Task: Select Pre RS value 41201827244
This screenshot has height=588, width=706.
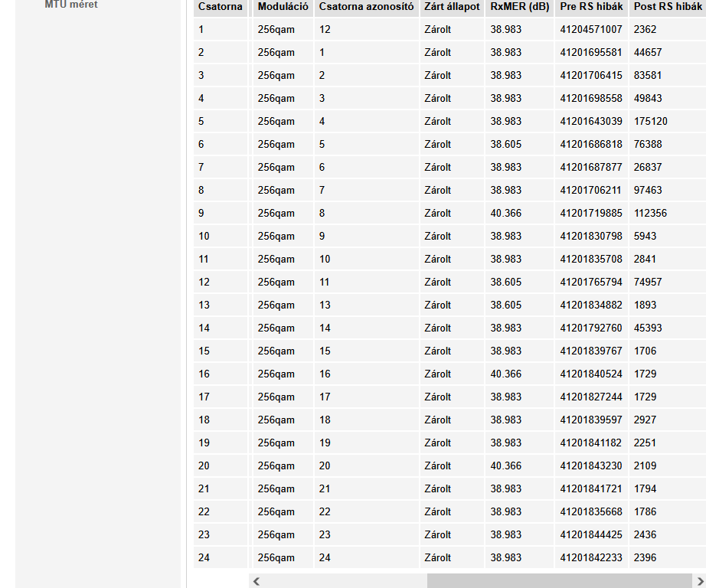Action: pyautogui.click(x=590, y=397)
